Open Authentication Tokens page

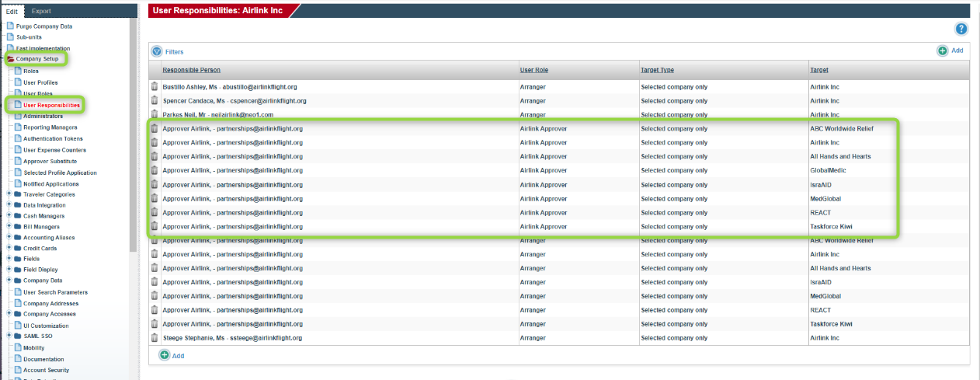(x=53, y=138)
